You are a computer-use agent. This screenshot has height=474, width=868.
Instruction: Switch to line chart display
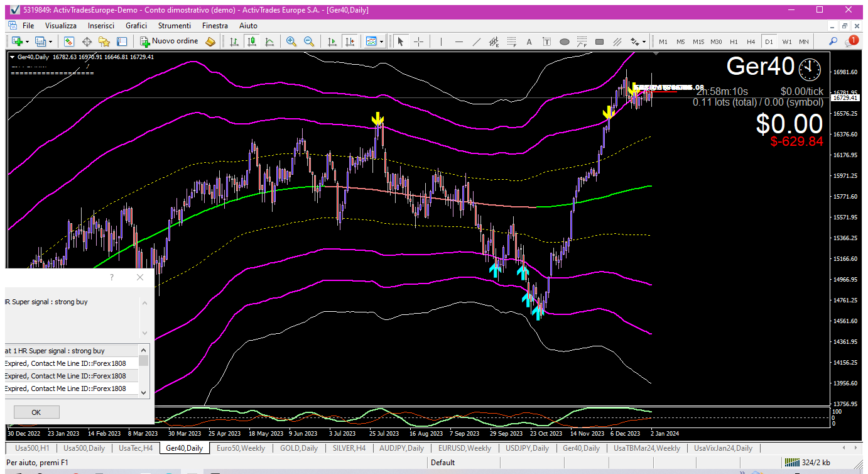click(x=269, y=41)
